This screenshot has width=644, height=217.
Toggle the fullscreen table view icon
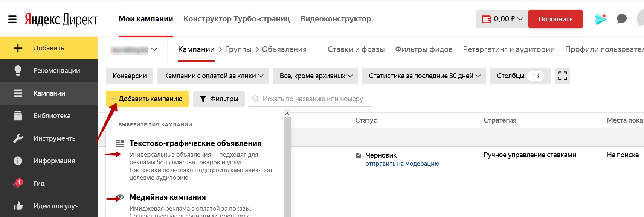pos(562,76)
